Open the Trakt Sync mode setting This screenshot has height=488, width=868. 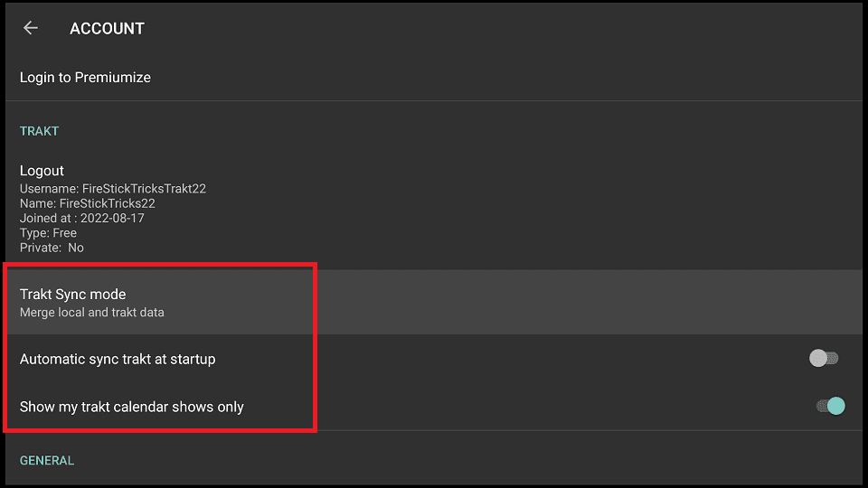coord(434,302)
